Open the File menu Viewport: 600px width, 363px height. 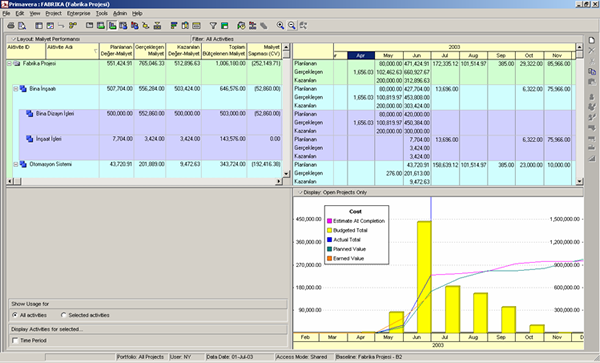6,13
